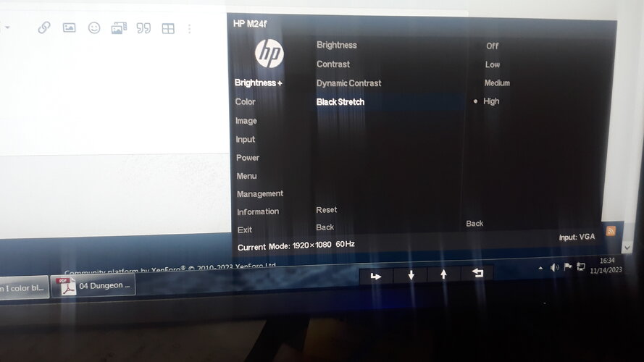The height and width of the screenshot is (362, 644).
Task: Click the network icon in system tray
Action: [581, 266]
